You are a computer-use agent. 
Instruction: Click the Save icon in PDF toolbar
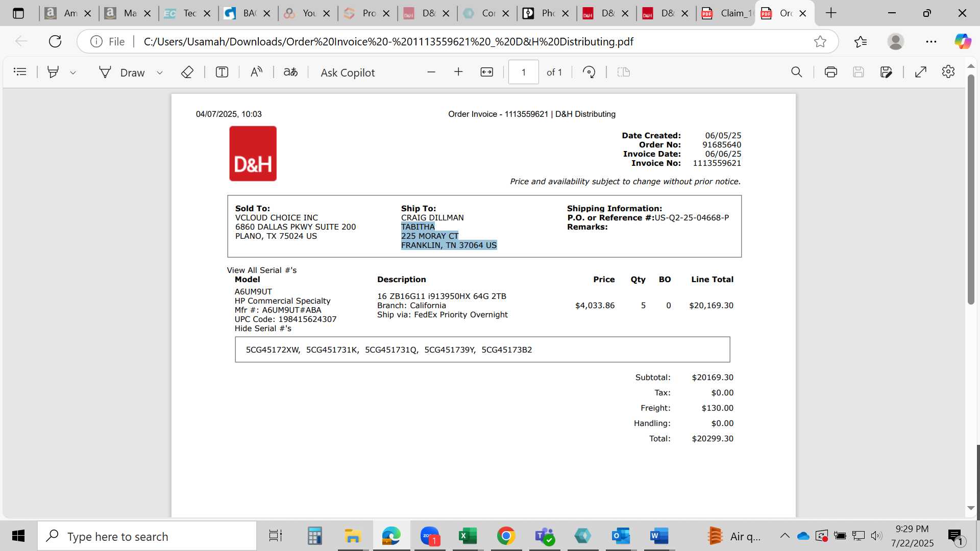coord(859,72)
